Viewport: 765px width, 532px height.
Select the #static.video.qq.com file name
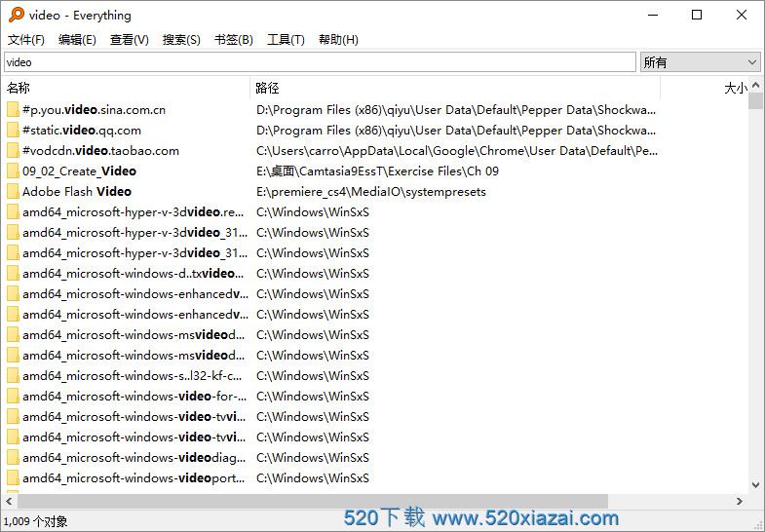[x=82, y=131]
